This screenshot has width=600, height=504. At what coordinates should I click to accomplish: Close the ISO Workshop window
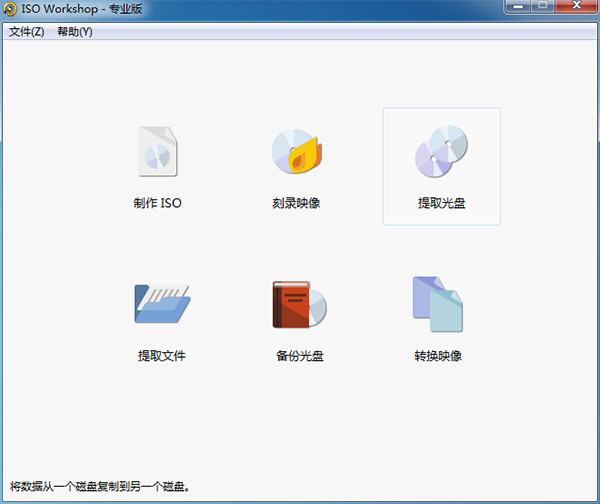point(576,6)
